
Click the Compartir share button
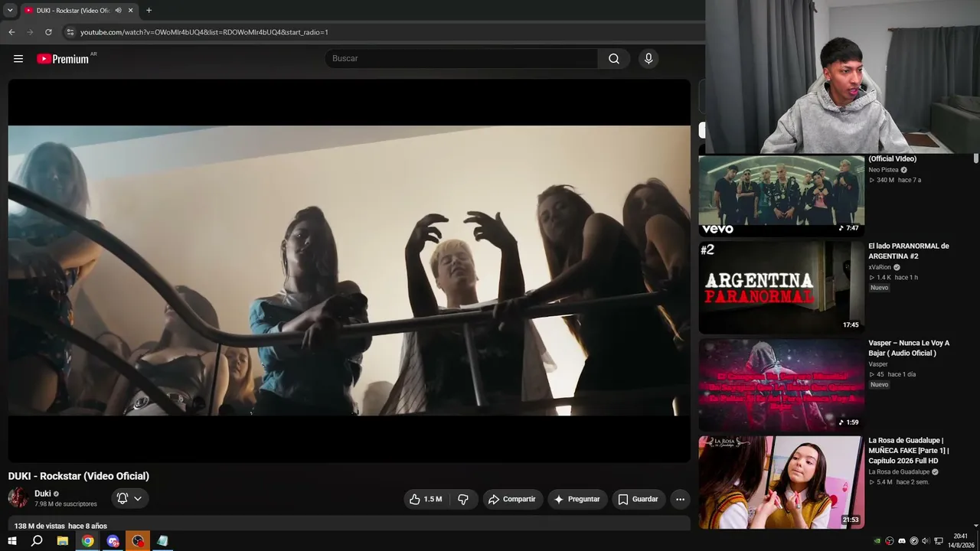[x=513, y=499]
